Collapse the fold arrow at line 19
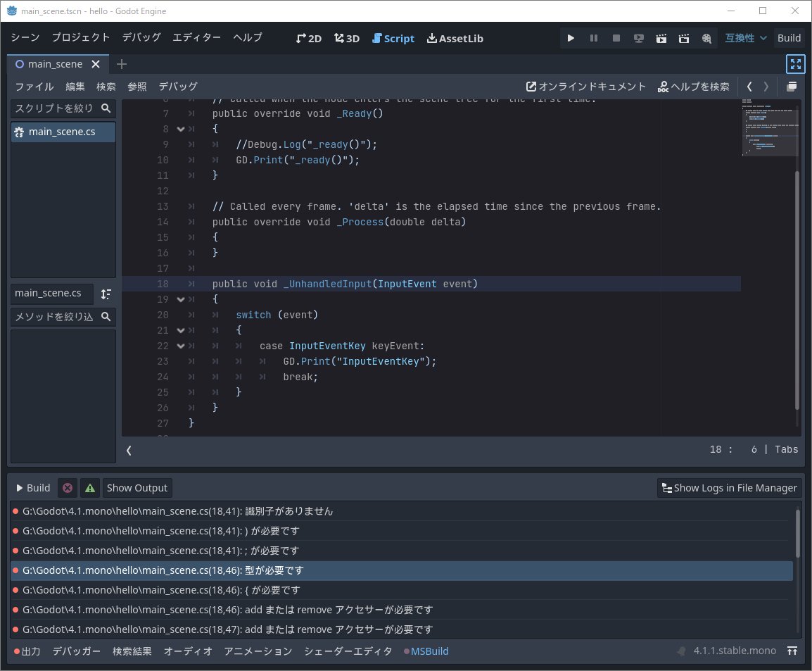The width and height of the screenshot is (812, 671). point(180,299)
